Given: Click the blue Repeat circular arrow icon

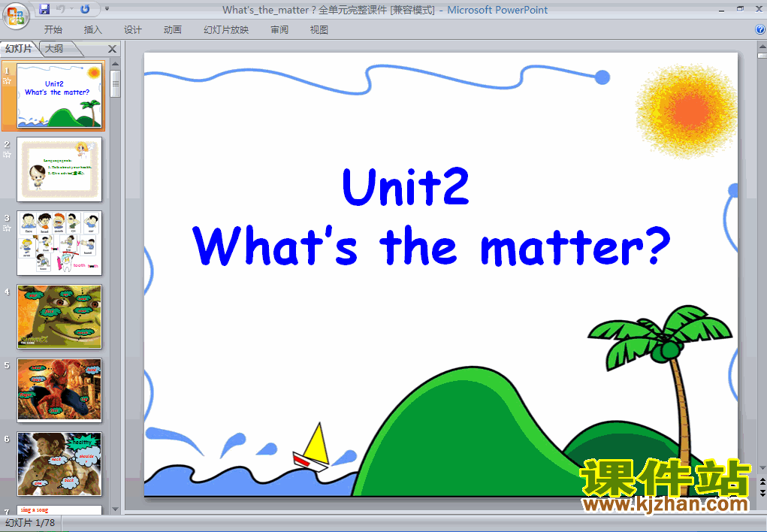Looking at the screenshot, I should pos(85,9).
